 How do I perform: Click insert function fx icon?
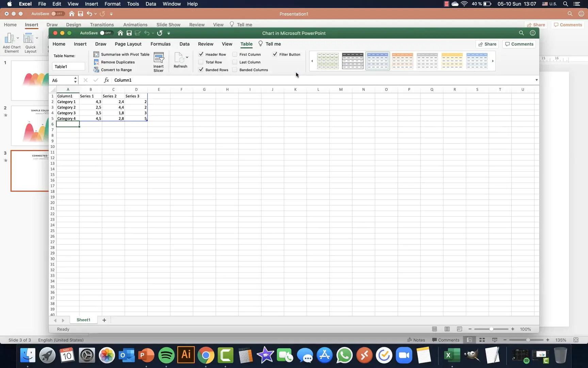(x=107, y=80)
